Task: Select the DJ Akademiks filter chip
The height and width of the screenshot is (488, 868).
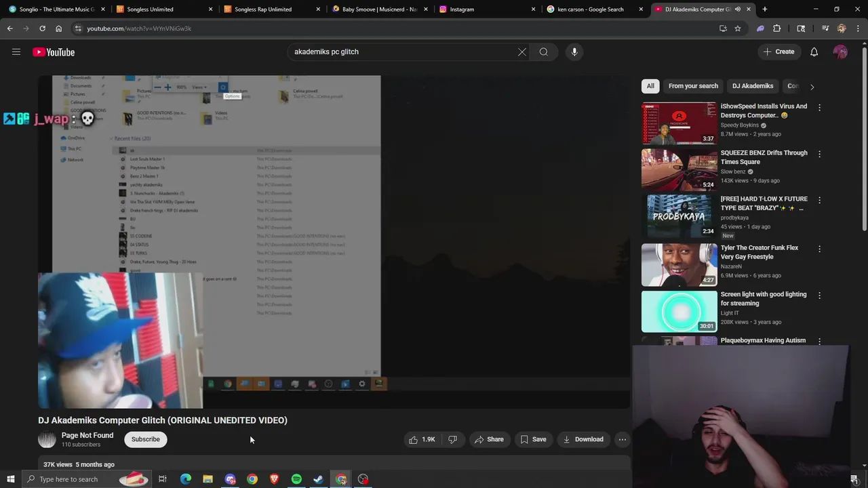Action: click(x=753, y=86)
